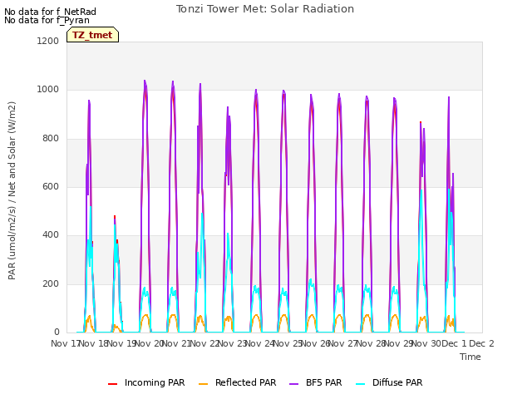Click the cyan Diffuse PAR legend swatch
The width and height of the screenshot is (532, 399).
pyautogui.click(x=361, y=383)
